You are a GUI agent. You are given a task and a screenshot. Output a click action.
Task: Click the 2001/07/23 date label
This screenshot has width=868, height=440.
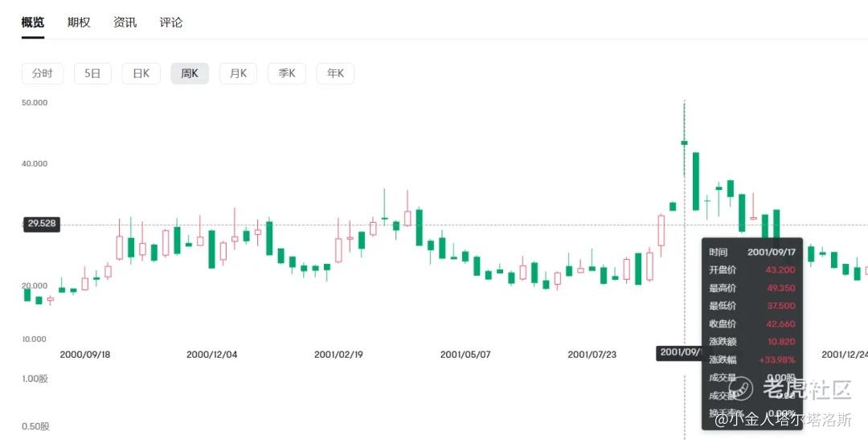click(x=592, y=355)
